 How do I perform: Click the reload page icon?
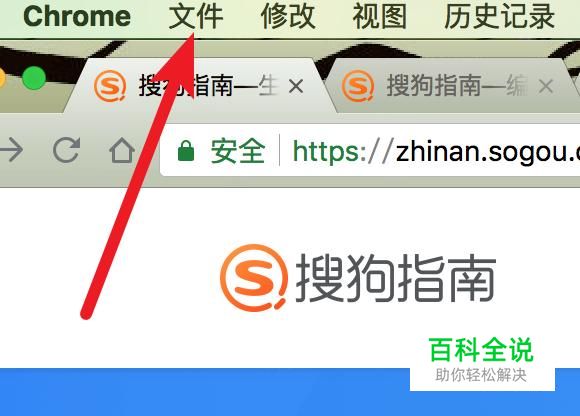(x=67, y=150)
